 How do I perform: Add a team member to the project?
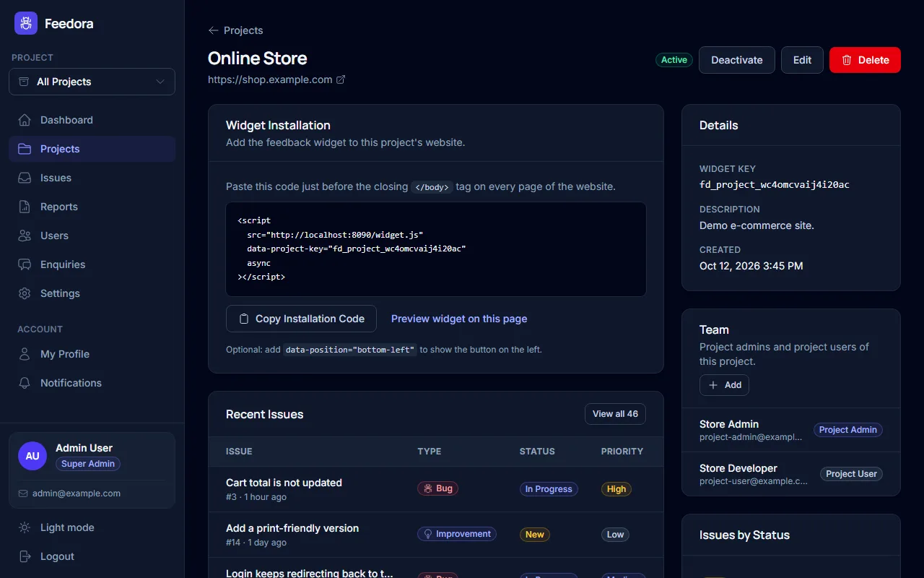tap(724, 385)
